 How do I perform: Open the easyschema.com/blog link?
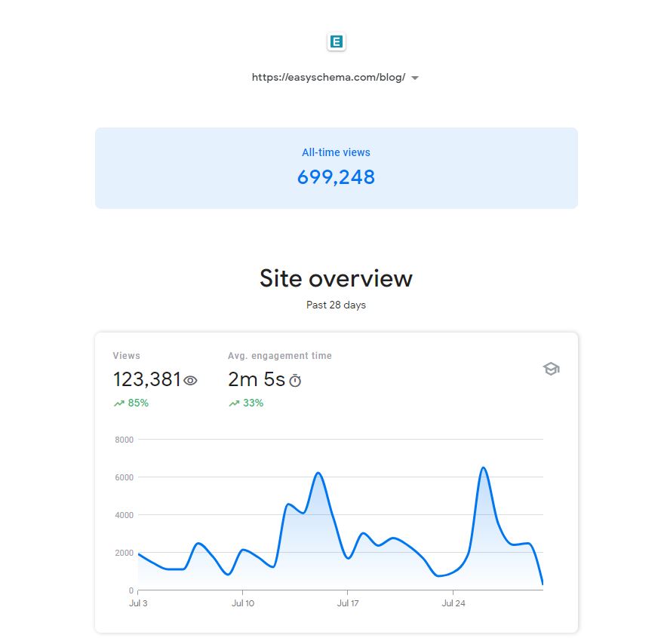click(328, 77)
